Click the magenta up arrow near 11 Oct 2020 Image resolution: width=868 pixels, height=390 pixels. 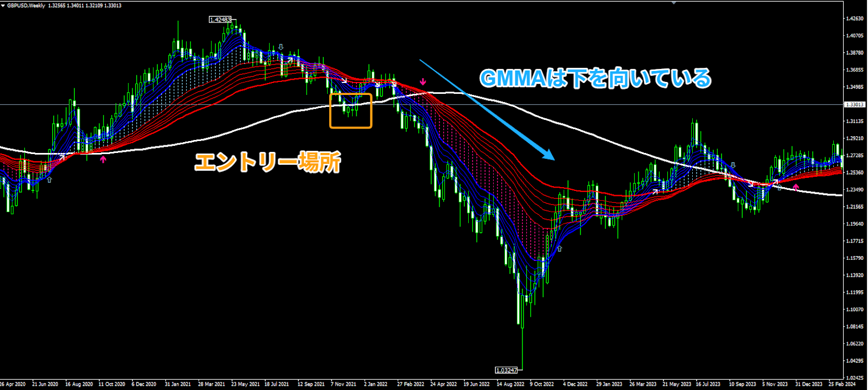[x=103, y=159]
